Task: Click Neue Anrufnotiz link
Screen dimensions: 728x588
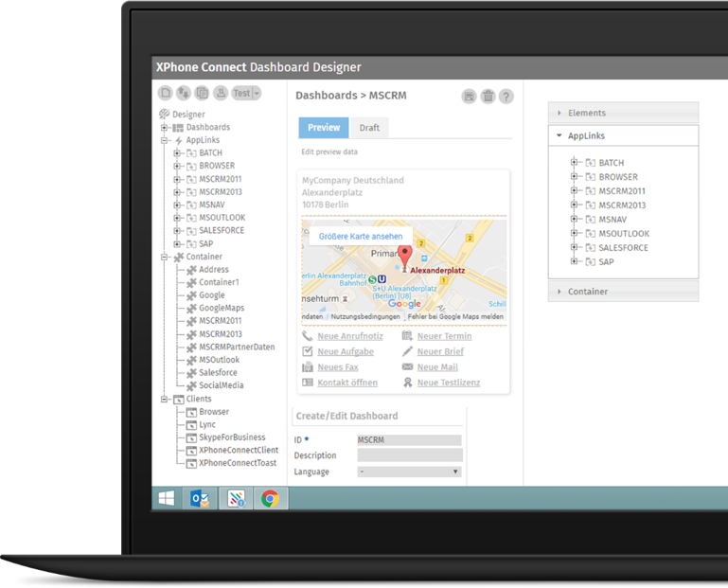Action: [350, 336]
